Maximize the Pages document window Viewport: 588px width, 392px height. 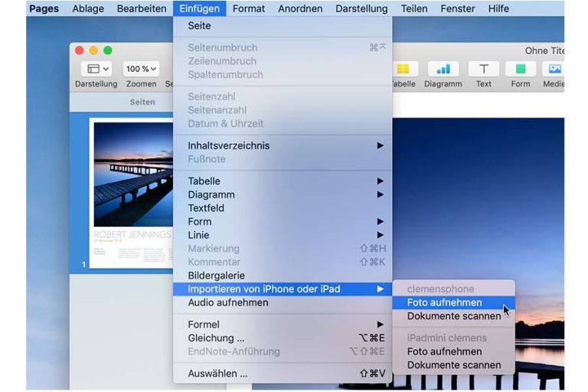point(108,51)
